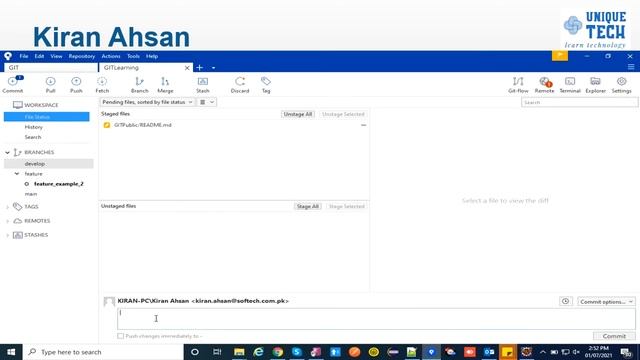Click the Unstage All button

pos(298,114)
